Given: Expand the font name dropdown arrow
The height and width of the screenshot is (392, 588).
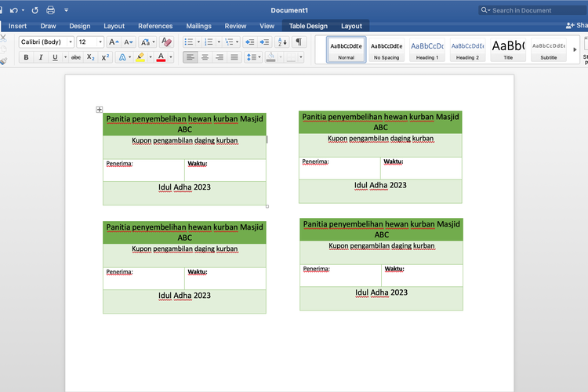Looking at the screenshot, I should (x=71, y=42).
